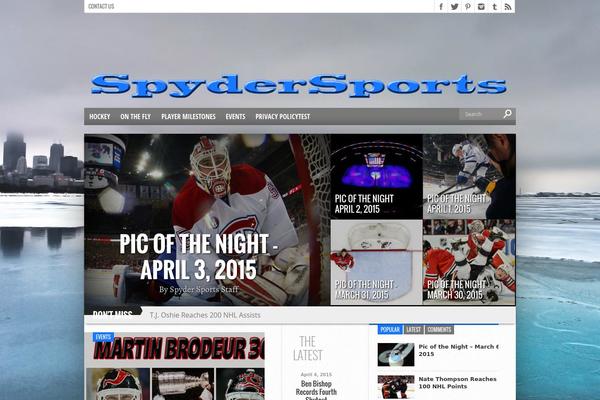
Task: Open Pic of the Night March 31, 2015 tile
Action: [x=377, y=262]
